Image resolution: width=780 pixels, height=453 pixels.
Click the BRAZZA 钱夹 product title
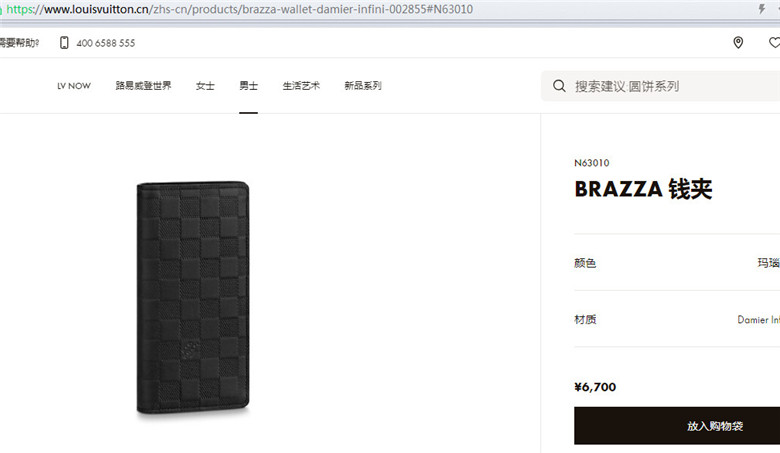tap(643, 189)
